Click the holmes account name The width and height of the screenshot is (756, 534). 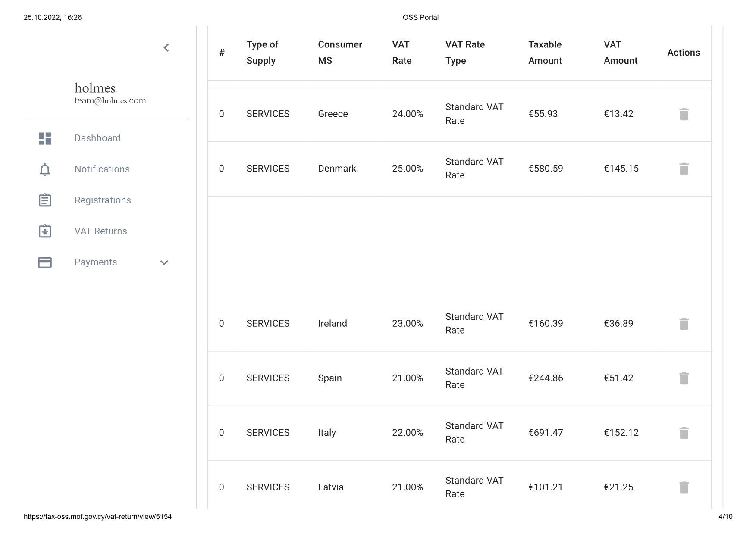[95, 88]
